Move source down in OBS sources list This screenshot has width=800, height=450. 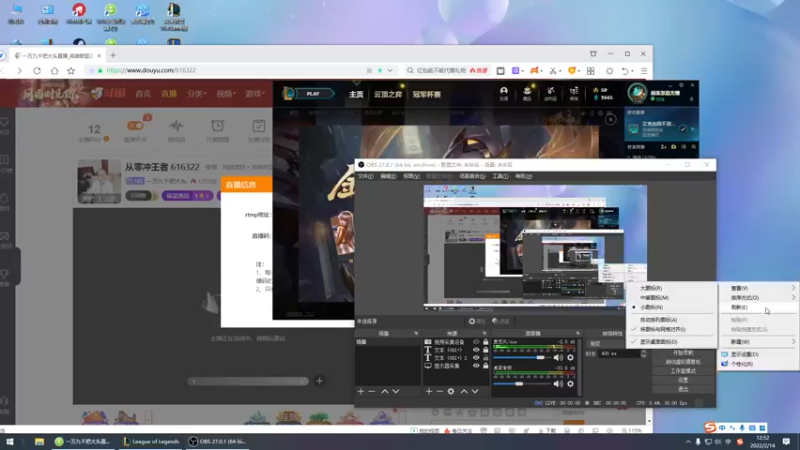[474, 391]
